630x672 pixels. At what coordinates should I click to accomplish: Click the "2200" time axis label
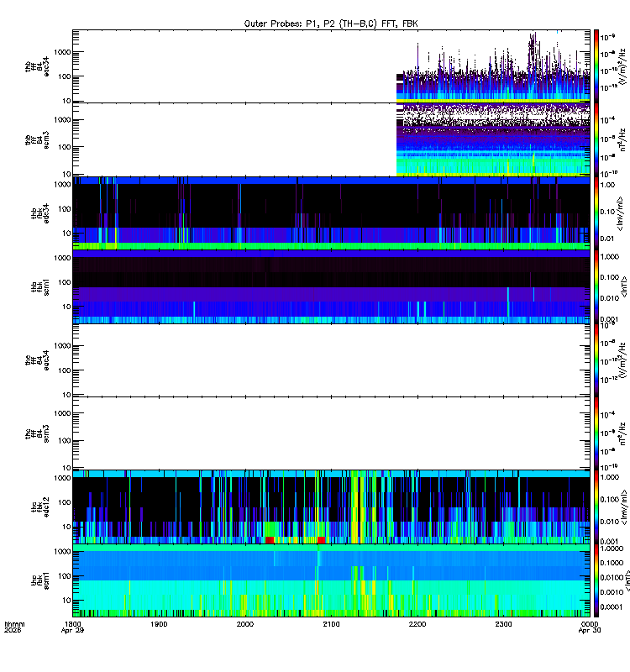(417, 624)
